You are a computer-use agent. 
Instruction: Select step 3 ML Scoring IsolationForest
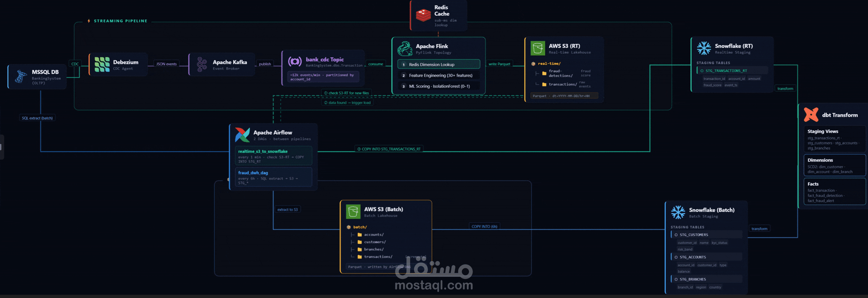click(439, 86)
